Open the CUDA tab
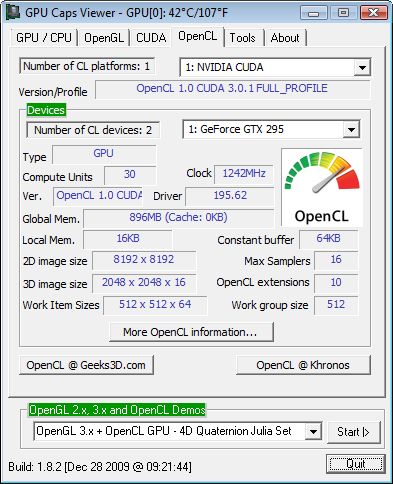 [151, 38]
